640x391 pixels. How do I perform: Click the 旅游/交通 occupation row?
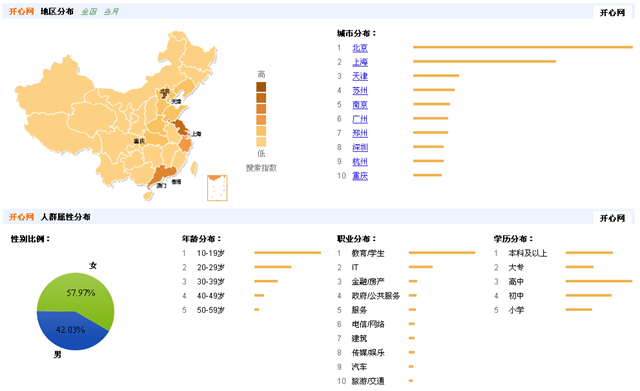coord(375,381)
